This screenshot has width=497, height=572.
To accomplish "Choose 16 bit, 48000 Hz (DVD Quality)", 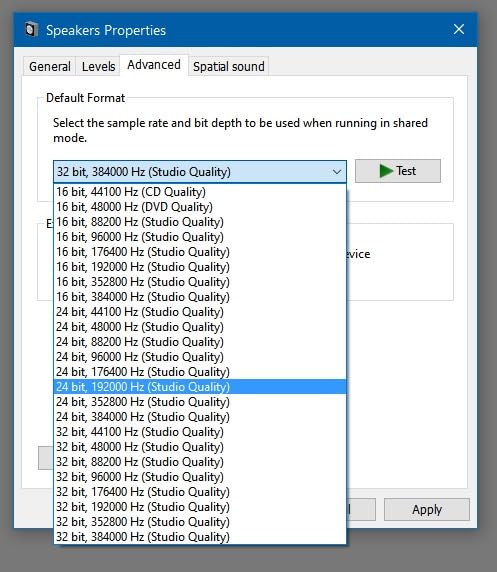I will click(200, 207).
